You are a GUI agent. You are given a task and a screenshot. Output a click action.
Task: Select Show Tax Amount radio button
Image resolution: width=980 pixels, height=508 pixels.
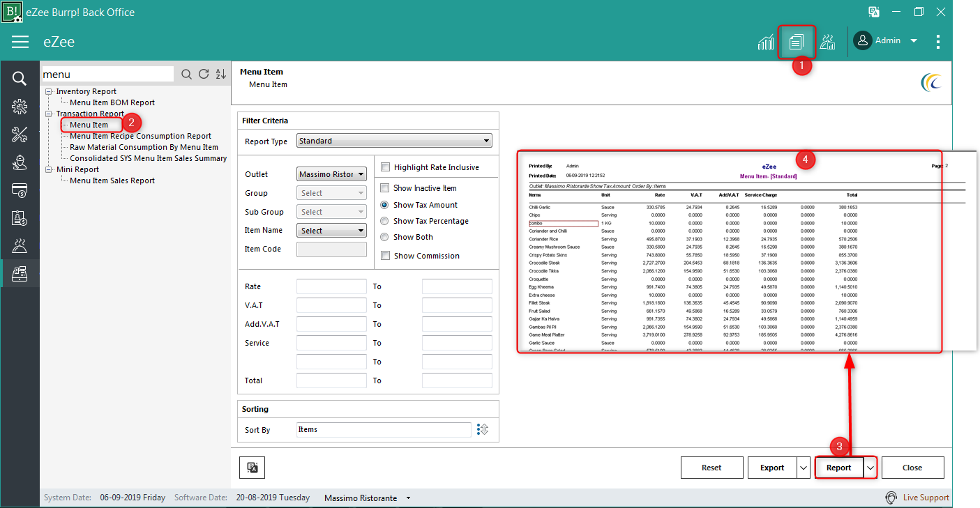(x=384, y=205)
